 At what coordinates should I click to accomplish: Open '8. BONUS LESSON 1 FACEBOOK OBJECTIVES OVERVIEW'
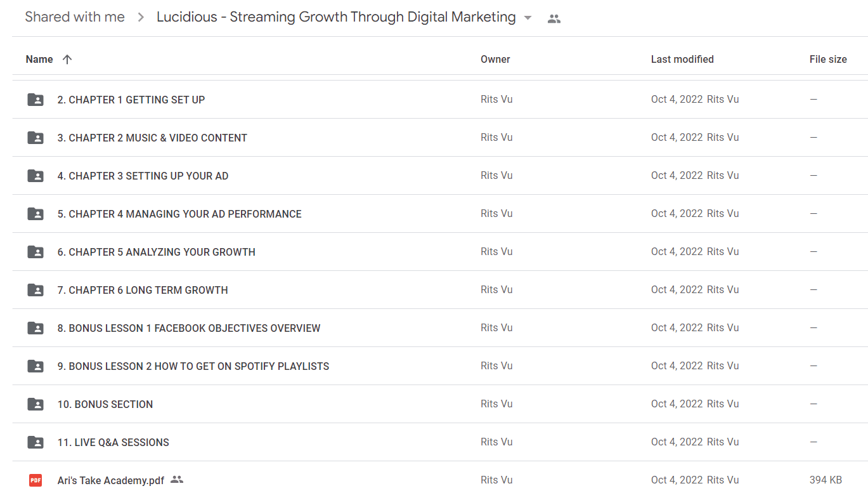pos(189,328)
